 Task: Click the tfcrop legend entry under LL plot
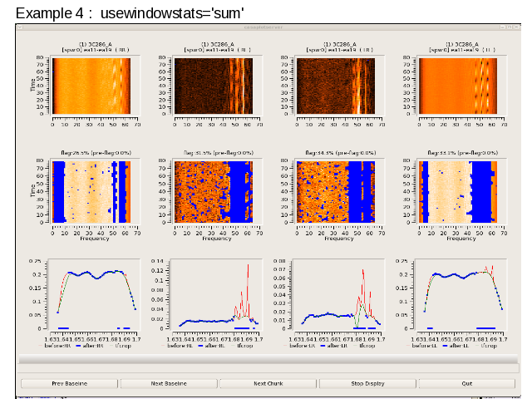pos(486,346)
